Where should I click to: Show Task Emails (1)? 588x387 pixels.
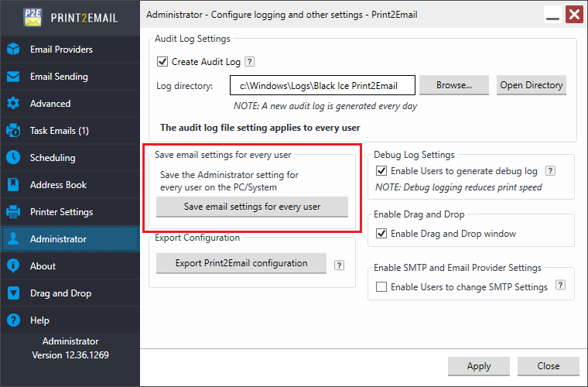click(x=70, y=131)
